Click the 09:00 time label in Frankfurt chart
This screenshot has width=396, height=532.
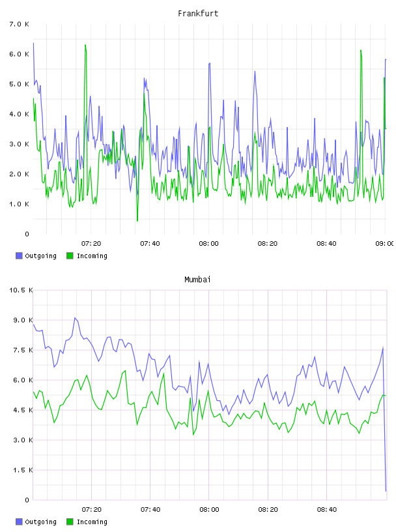(384, 244)
